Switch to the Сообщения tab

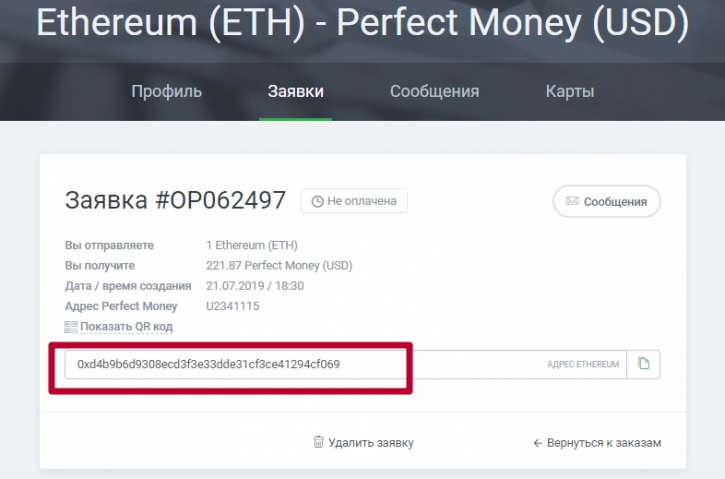(435, 91)
